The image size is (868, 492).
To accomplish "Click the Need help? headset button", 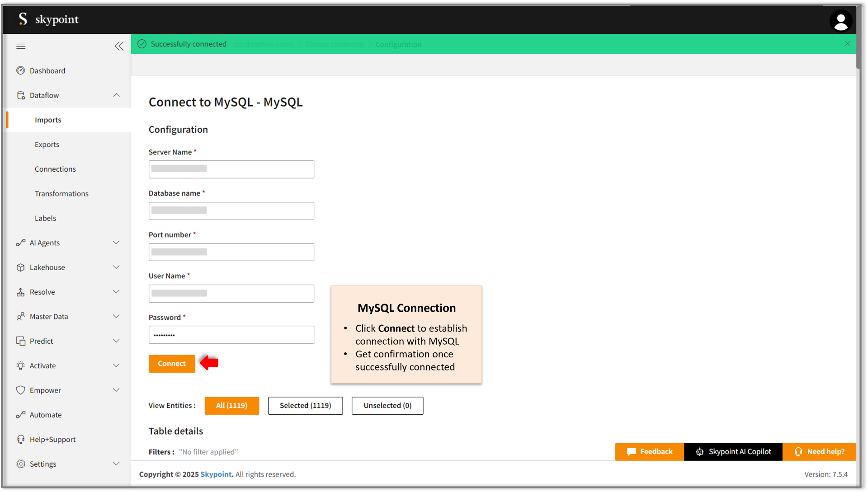I will pos(819,451).
